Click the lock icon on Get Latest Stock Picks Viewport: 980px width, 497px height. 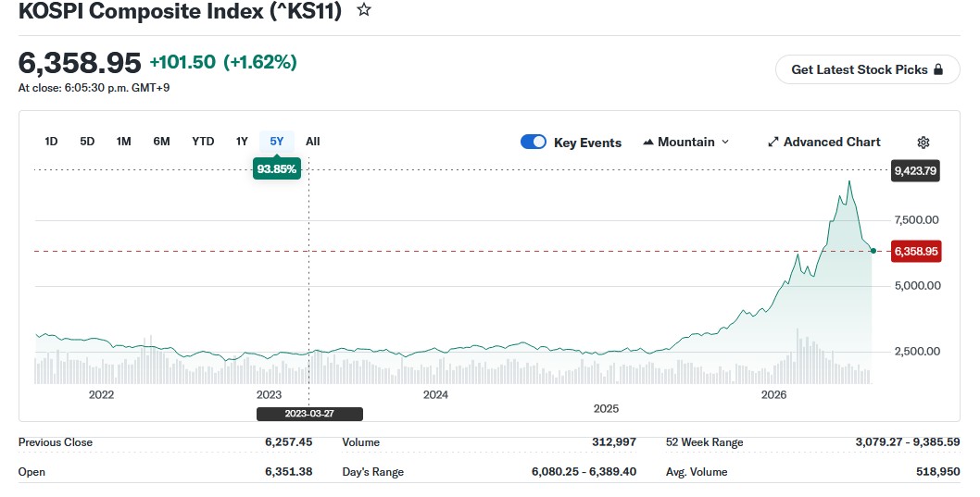pyautogui.click(x=938, y=69)
